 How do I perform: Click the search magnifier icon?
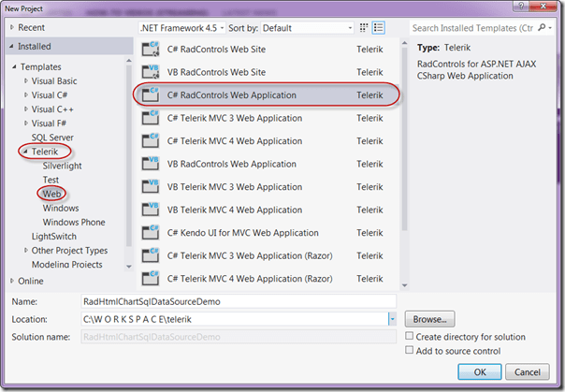pyautogui.click(x=544, y=29)
